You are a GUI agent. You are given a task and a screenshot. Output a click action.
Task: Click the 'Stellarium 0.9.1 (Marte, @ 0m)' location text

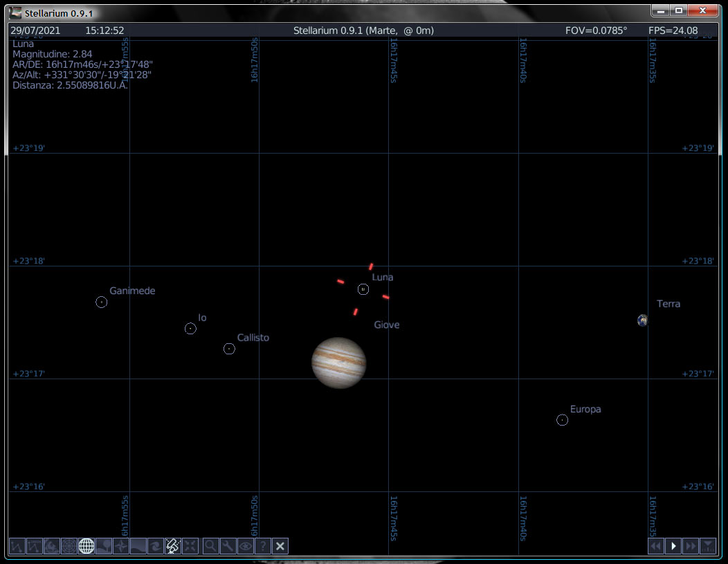(x=363, y=30)
